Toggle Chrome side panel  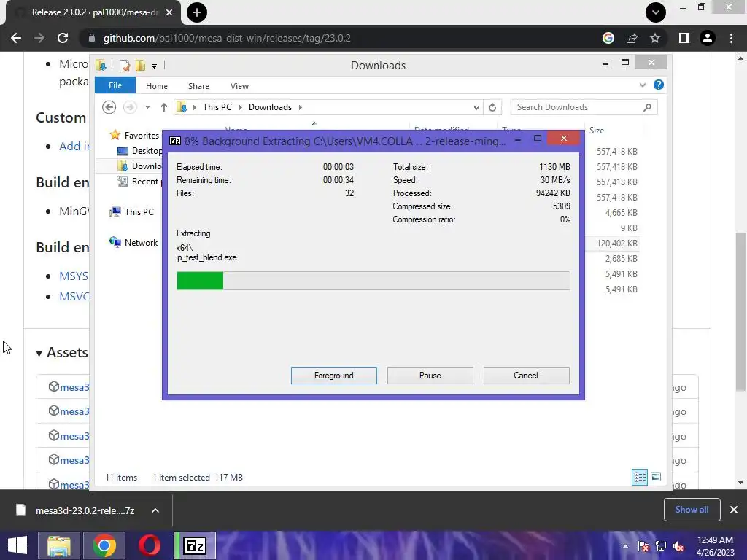(x=684, y=38)
